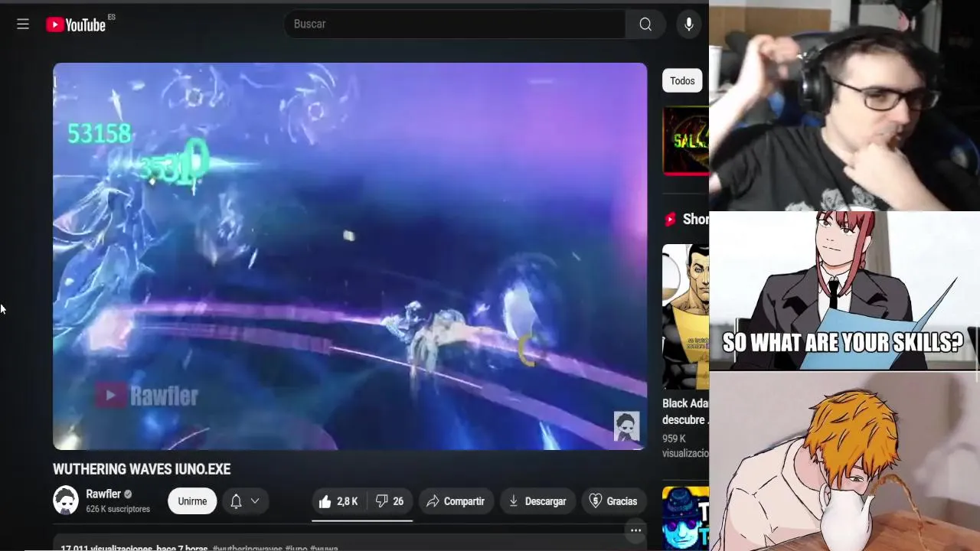Open the Rawfler channel name link

coord(103,494)
